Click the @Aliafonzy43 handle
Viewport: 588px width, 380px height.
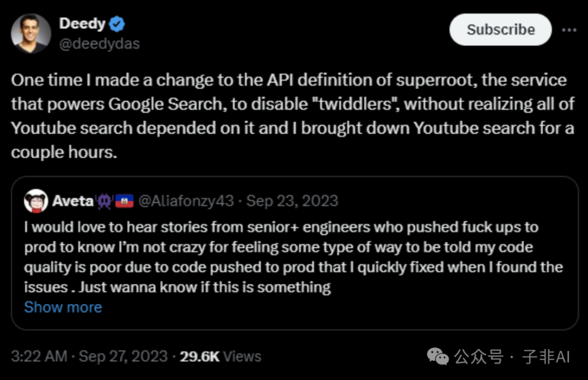coord(186,201)
